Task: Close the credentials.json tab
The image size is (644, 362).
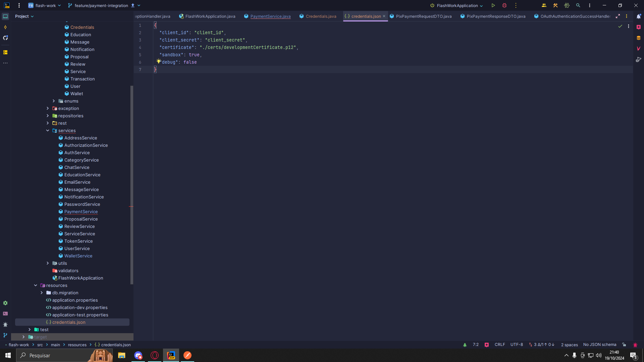Action: 384,16
